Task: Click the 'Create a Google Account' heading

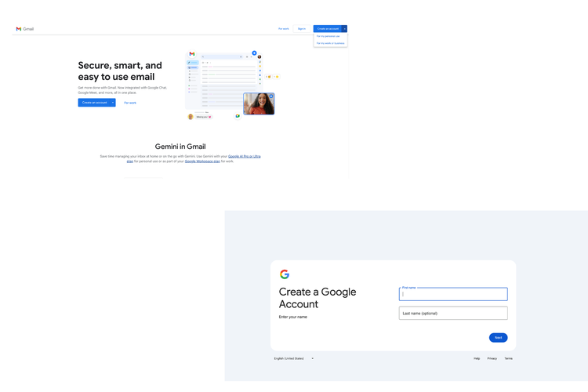Action: point(318,298)
